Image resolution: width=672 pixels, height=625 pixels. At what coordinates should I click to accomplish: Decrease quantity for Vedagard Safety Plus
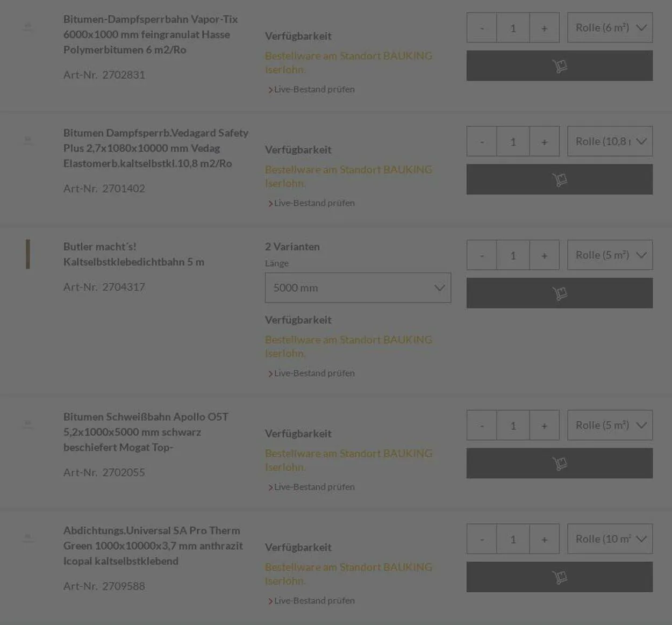(482, 142)
